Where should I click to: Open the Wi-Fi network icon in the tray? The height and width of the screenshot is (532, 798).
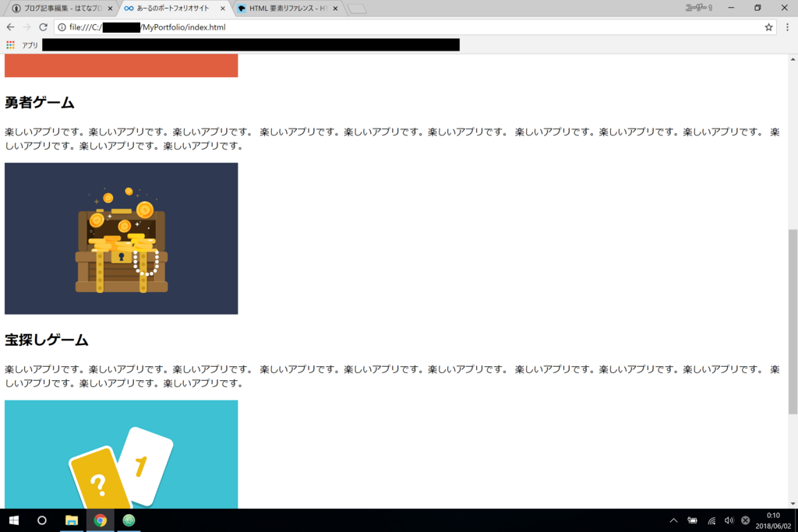point(711,520)
